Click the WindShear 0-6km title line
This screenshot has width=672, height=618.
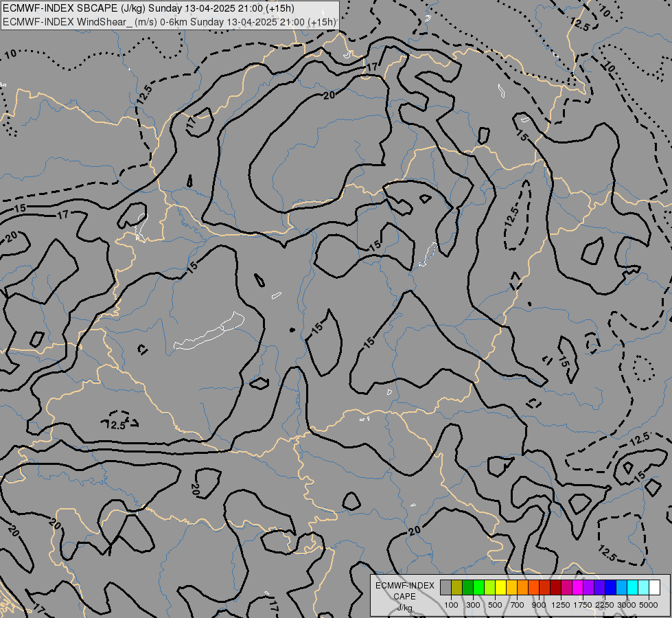click(170, 22)
